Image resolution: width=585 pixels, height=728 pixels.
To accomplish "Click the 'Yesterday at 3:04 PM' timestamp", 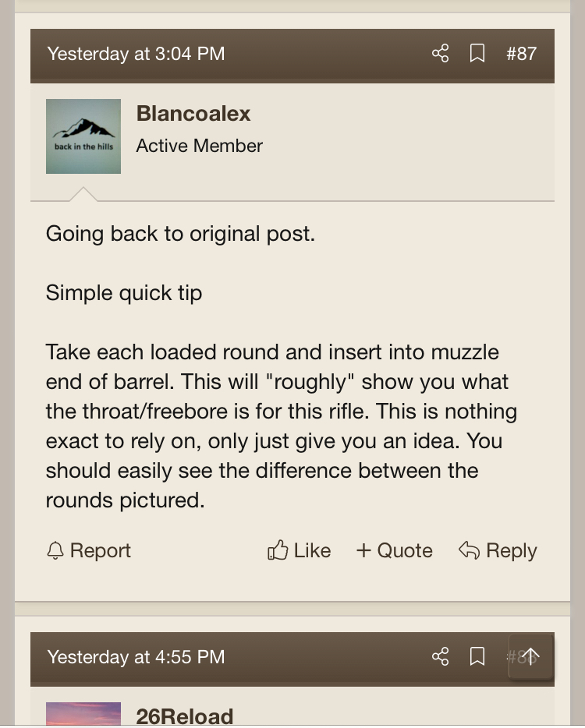I will [136, 54].
